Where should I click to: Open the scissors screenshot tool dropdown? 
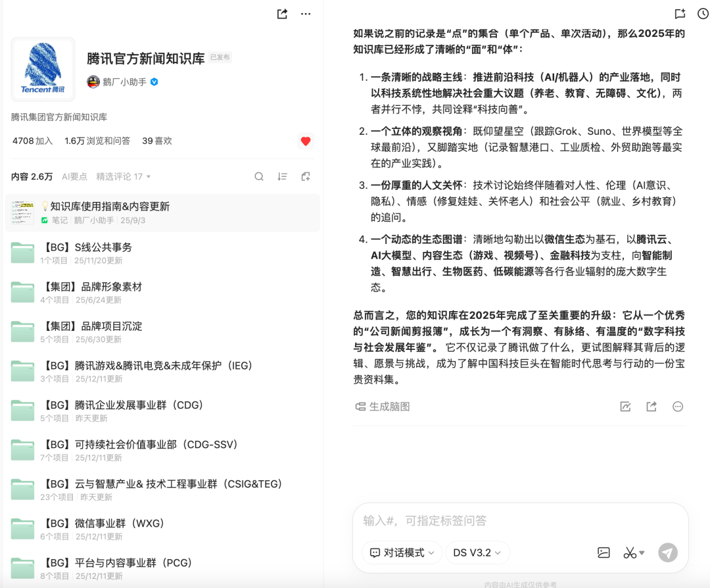pos(634,552)
